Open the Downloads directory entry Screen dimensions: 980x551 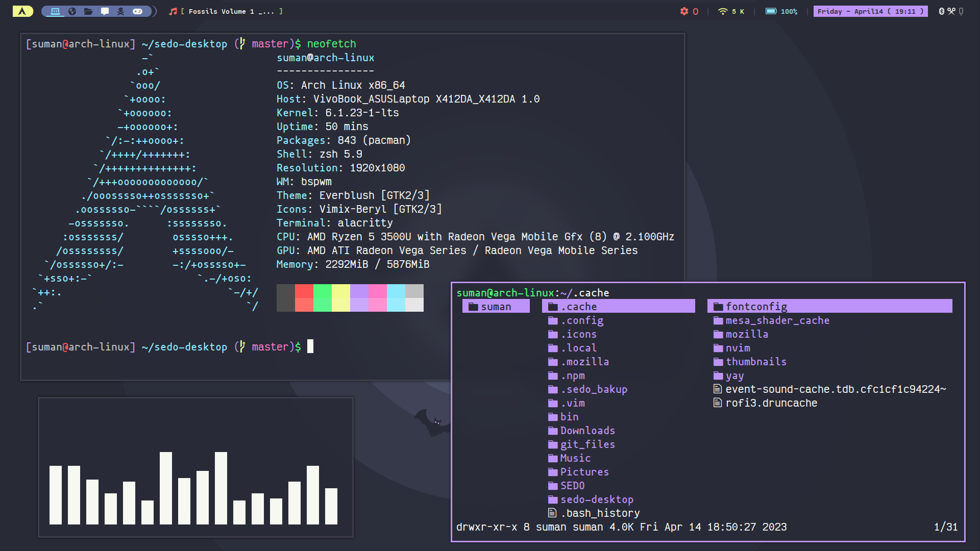(x=587, y=431)
